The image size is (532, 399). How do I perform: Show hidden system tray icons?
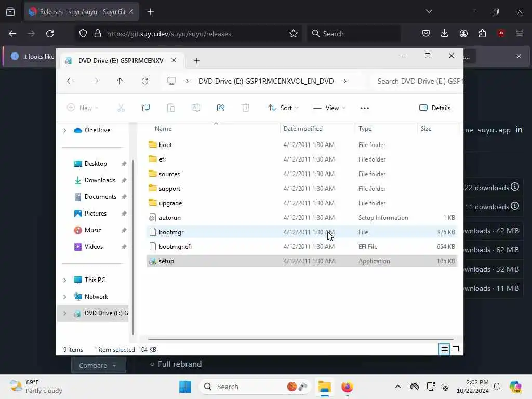pyautogui.click(x=398, y=387)
